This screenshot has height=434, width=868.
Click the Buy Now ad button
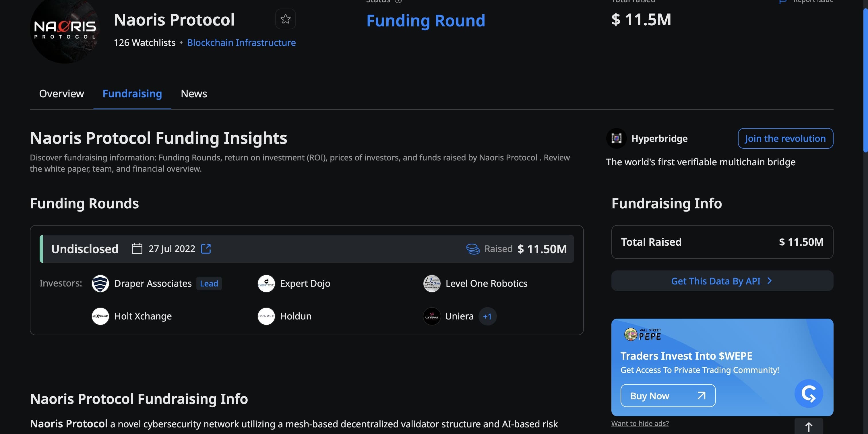(668, 396)
